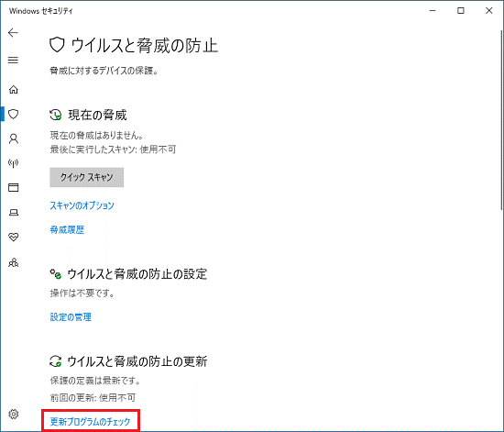Click the vertical scrollbar on the right

[501, 120]
